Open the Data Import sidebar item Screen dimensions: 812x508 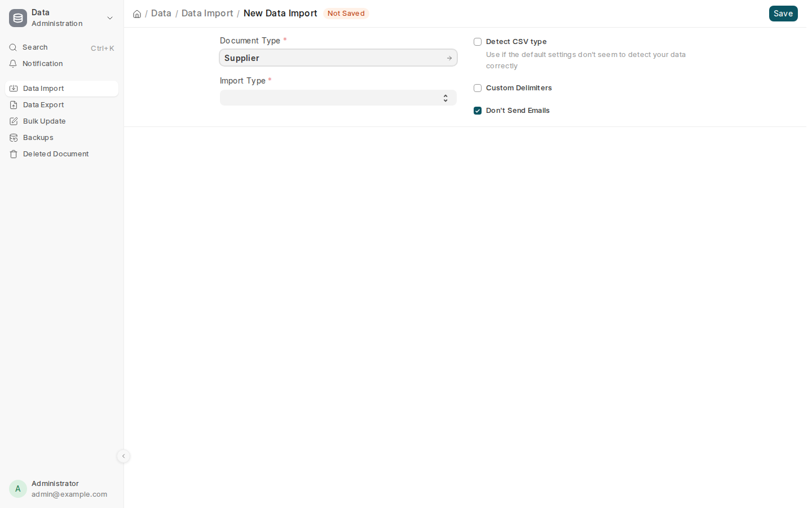(62, 89)
